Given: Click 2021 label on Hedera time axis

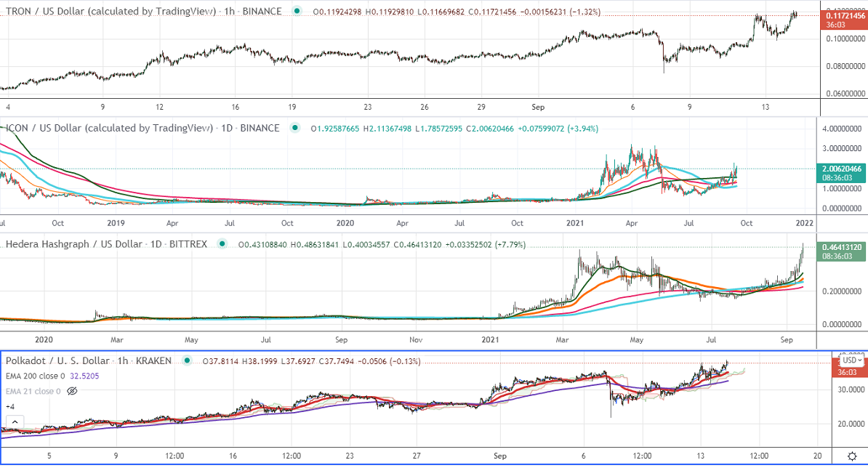Looking at the screenshot, I should (491, 339).
